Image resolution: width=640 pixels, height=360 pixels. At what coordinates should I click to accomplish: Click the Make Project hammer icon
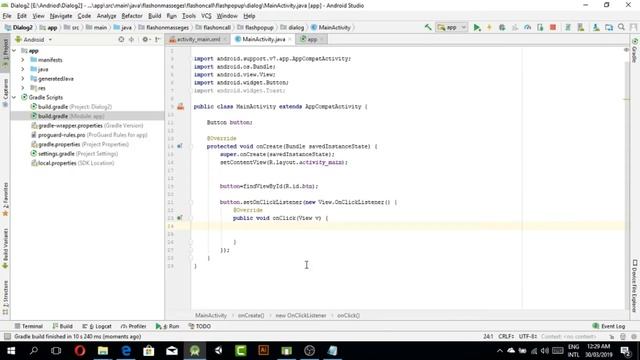click(x=428, y=27)
